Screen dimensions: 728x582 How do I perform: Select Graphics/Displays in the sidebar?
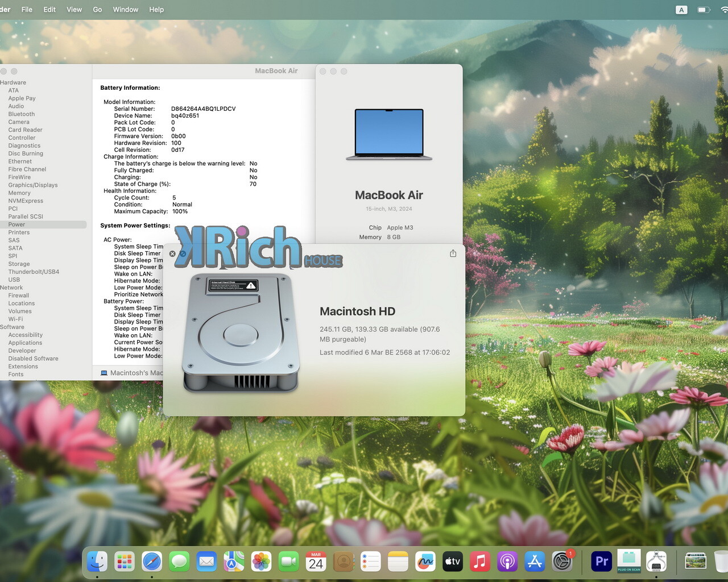33,185
